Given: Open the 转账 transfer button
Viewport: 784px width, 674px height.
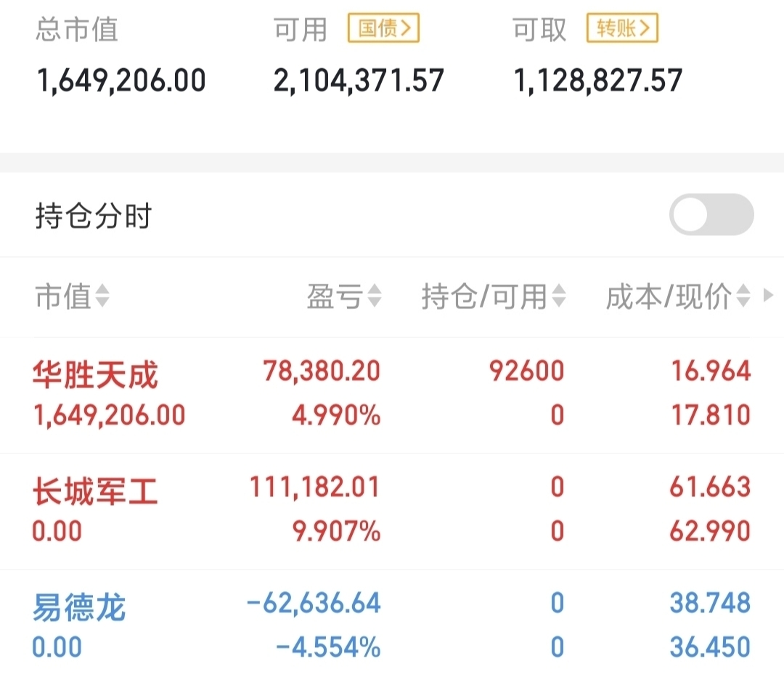Looking at the screenshot, I should (x=622, y=28).
